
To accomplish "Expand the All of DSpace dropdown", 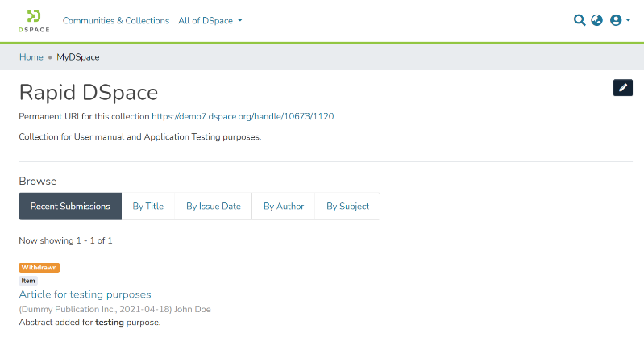I will (210, 20).
